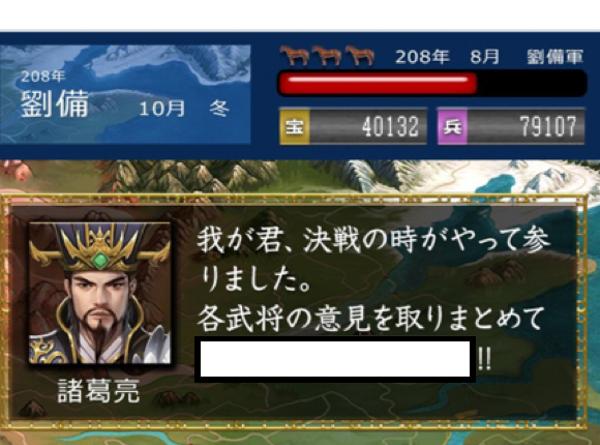The image size is (600, 445).
Task: Select the third horse icon
Action: point(360,56)
